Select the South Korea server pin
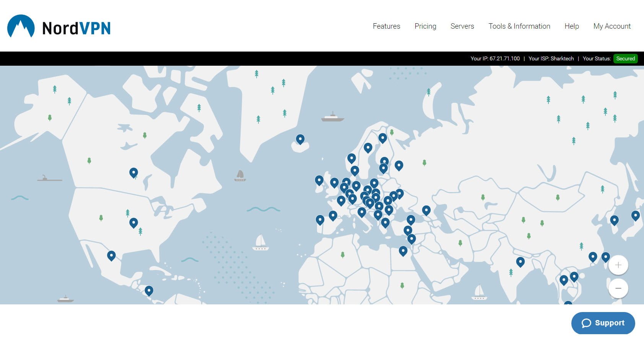Image resolution: width=644 pixels, height=338 pixels. [614, 220]
